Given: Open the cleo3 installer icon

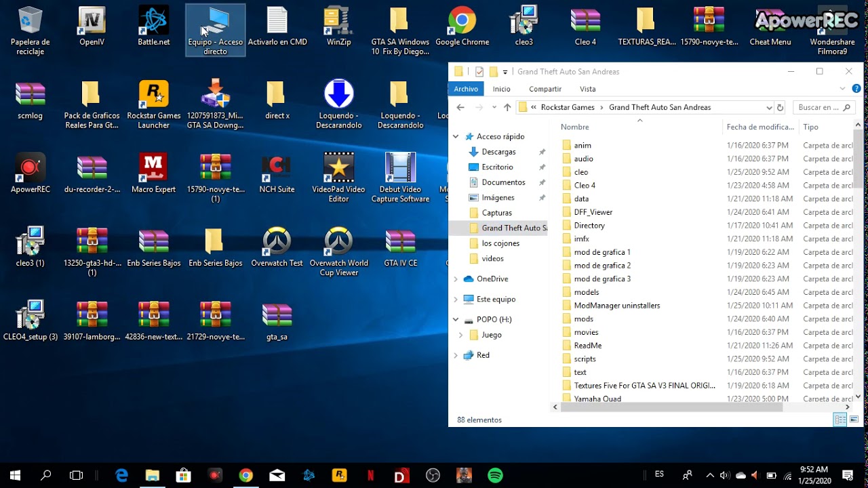Looking at the screenshot, I should (x=524, y=27).
